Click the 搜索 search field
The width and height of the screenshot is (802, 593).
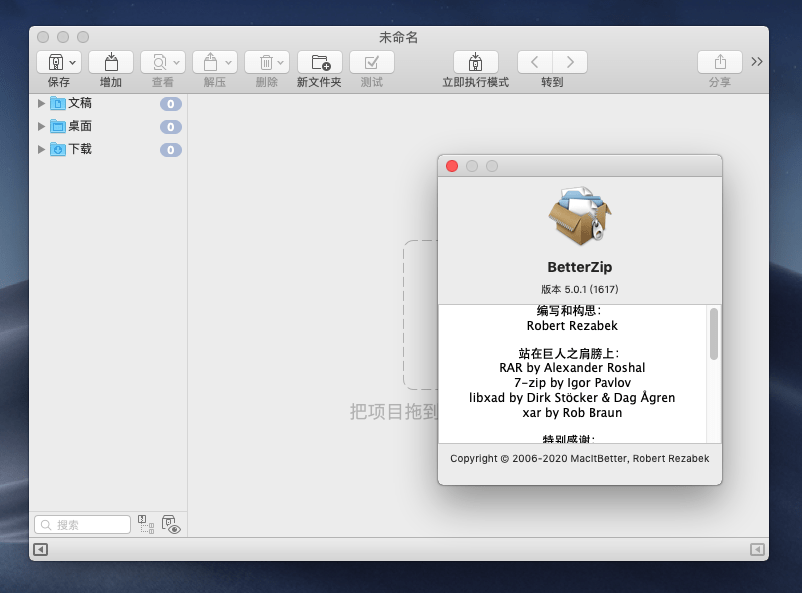(x=82, y=525)
